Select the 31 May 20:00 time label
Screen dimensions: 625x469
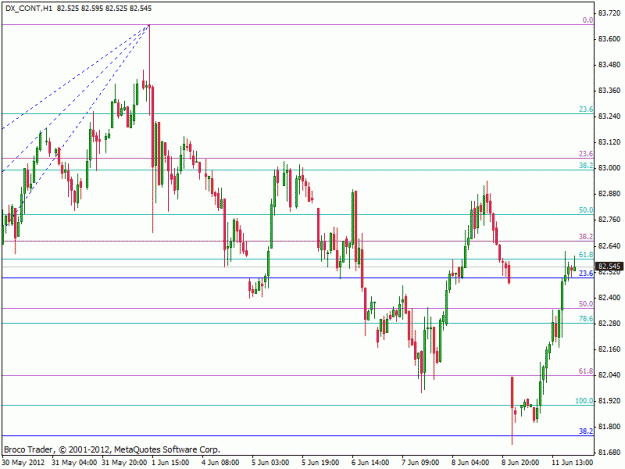(124, 463)
